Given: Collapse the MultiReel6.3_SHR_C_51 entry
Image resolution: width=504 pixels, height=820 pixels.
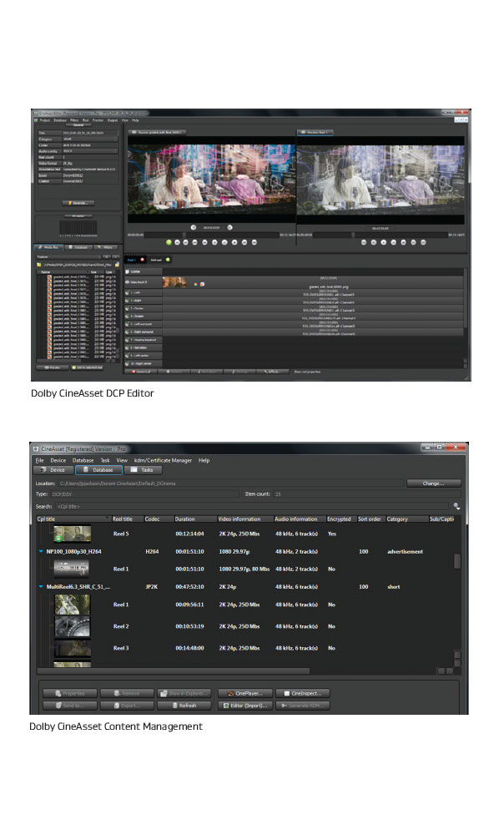Looking at the screenshot, I should (41, 587).
